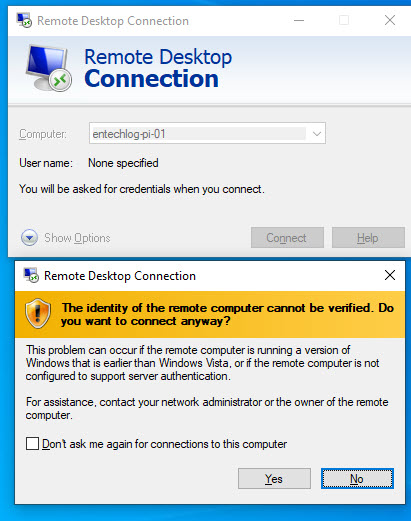
Task: Close the identity warning dialog
Action: pos(390,275)
